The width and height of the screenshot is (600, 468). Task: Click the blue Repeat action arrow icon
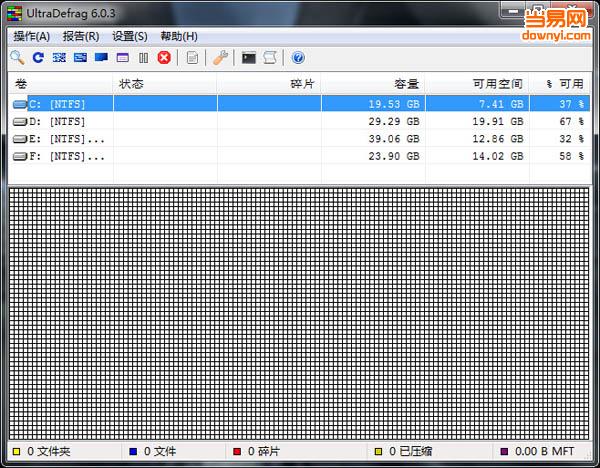click(38, 58)
